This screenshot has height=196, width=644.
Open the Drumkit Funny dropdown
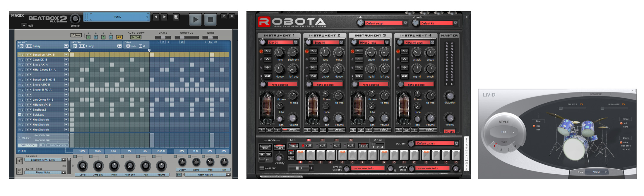coord(66,46)
